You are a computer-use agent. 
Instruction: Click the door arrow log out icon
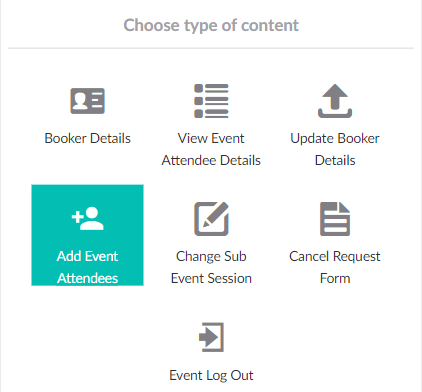[x=211, y=337]
